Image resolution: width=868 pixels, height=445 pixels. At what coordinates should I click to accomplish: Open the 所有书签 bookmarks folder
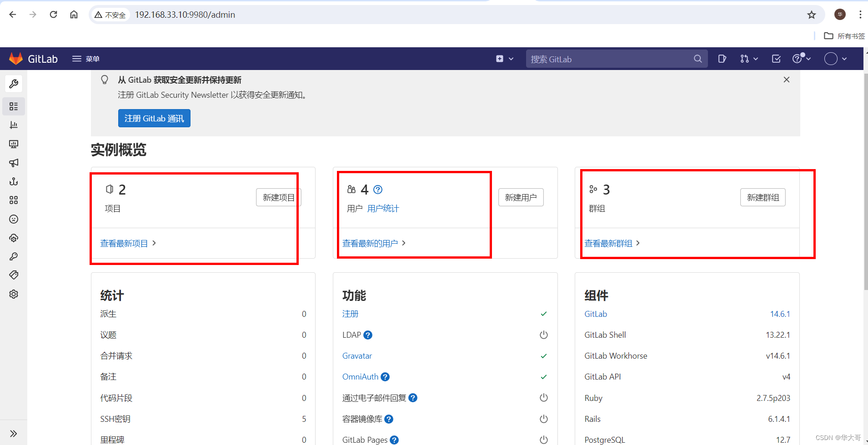845,36
